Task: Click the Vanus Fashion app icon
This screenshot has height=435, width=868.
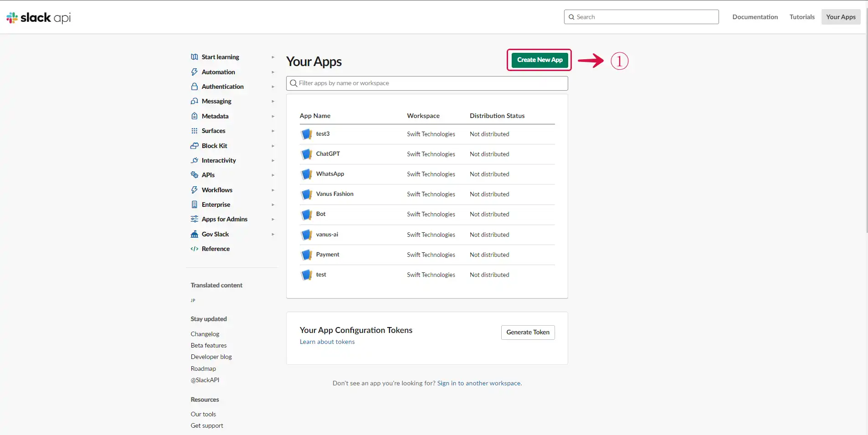Action: [x=307, y=194]
